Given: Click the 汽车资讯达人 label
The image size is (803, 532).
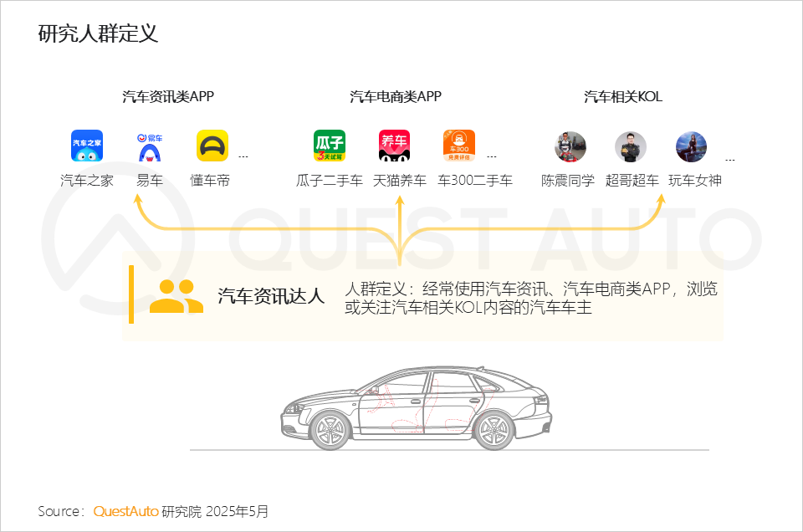Looking at the screenshot, I should click(271, 296).
